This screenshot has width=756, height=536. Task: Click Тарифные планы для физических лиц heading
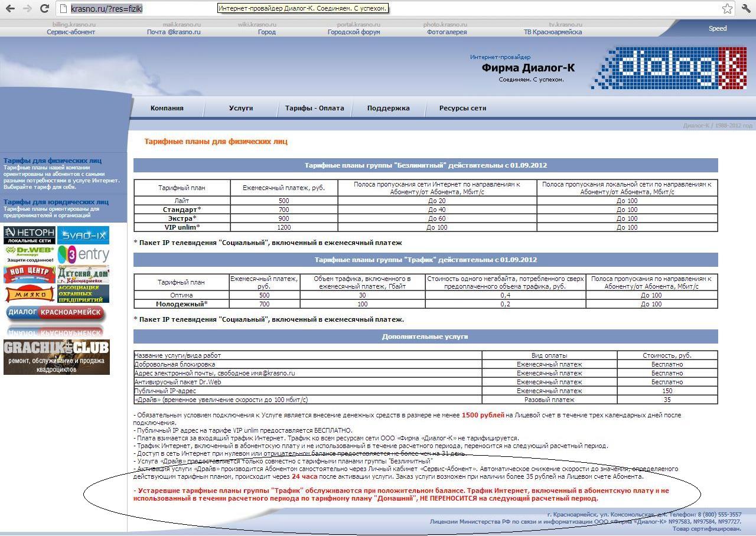pyautogui.click(x=216, y=142)
